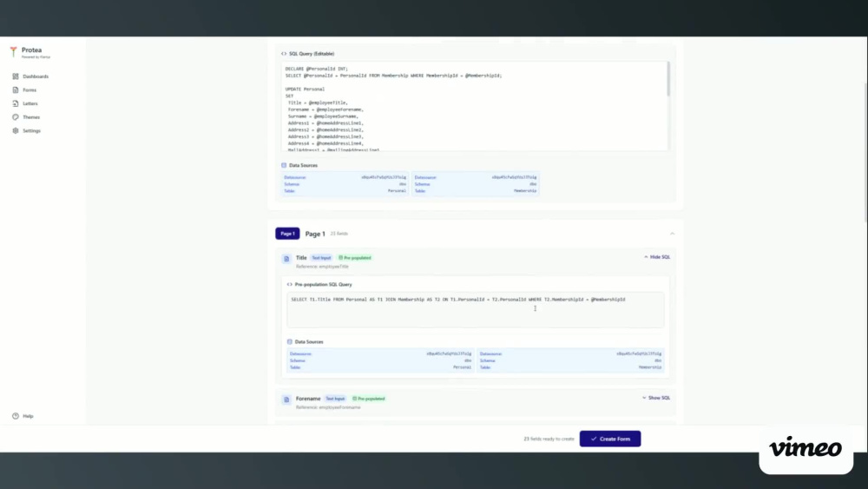Click the Themes palette icon
868x489 pixels.
point(16,117)
